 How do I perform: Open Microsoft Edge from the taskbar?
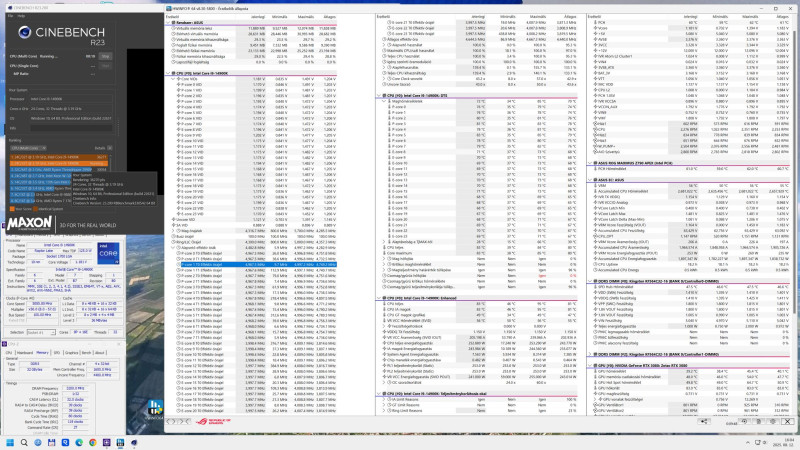coord(79,442)
